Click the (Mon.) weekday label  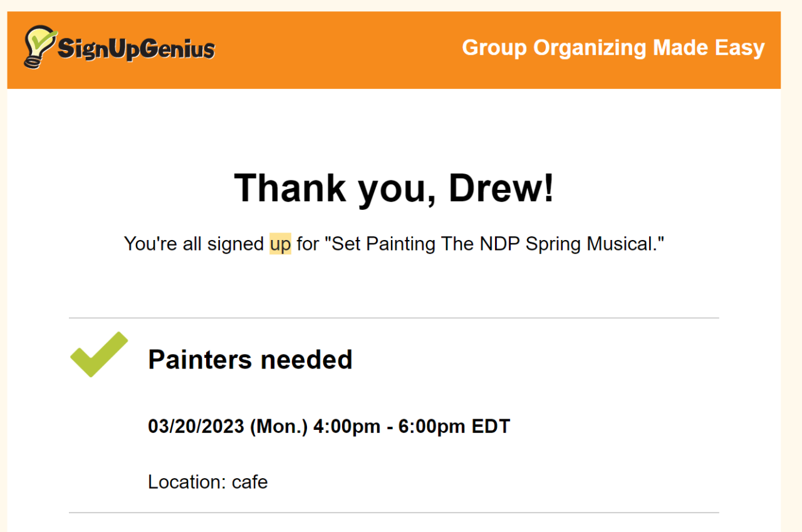[279, 427]
